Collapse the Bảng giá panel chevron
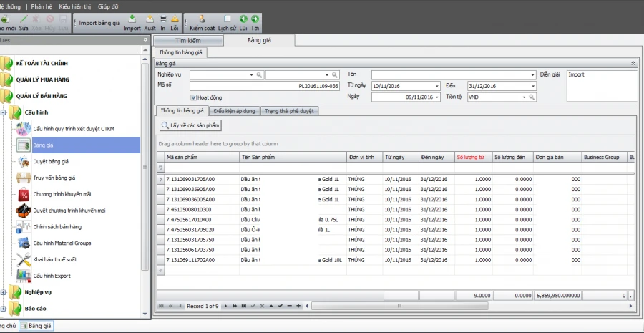 [x=633, y=63]
